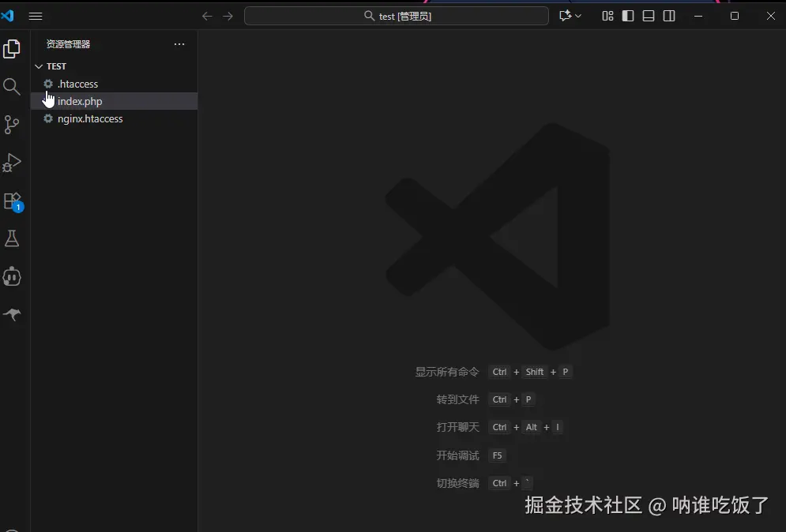Open the nginx.htaccess file
The width and height of the screenshot is (786, 532).
click(115, 118)
